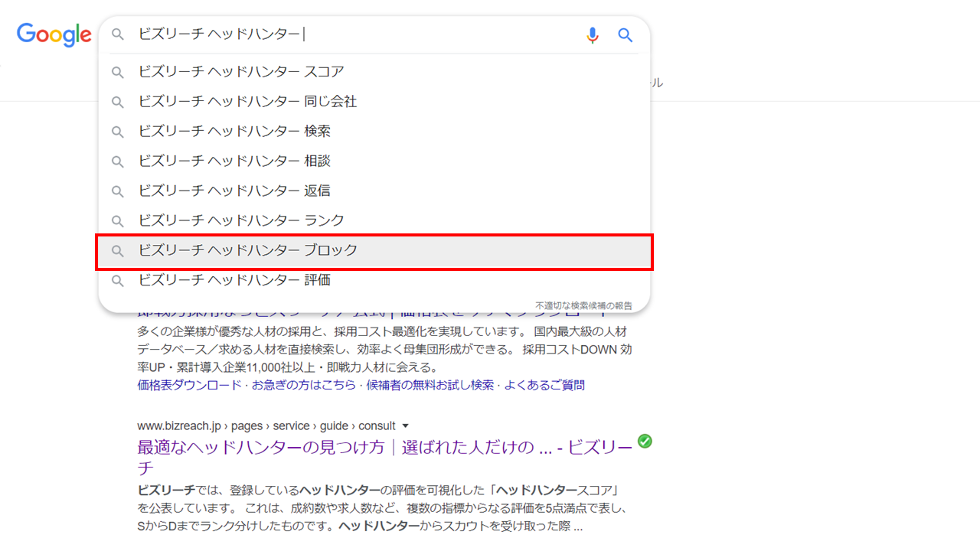The height and width of the screenshot is (551, 980).
Task: Open お急ぎの方はこちら sitelink
Action: 304,385
